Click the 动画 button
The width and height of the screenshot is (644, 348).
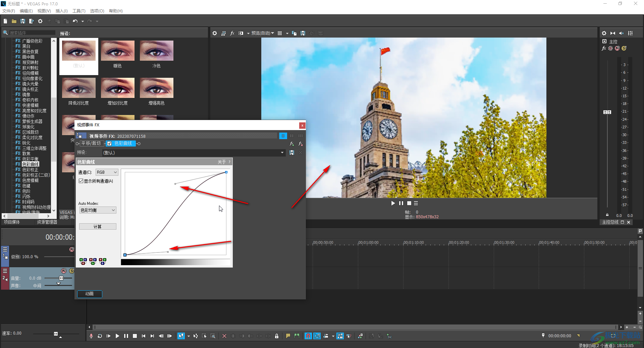coord(90,294)
